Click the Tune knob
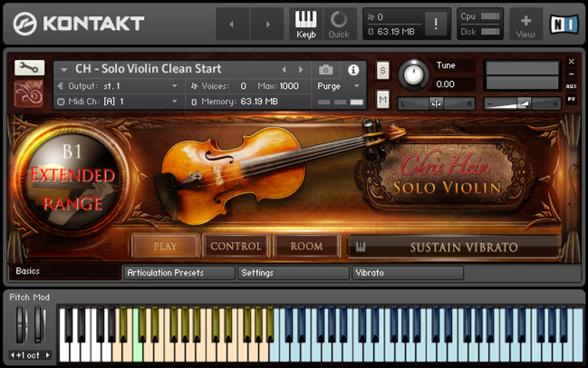 coord(413,74)
